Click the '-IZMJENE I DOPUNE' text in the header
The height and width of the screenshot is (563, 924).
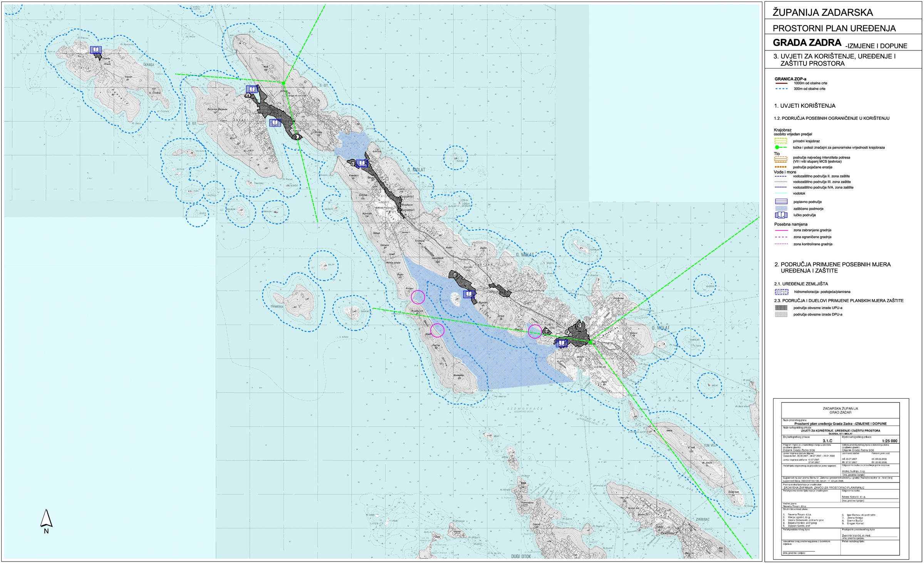tap(876, 46)
